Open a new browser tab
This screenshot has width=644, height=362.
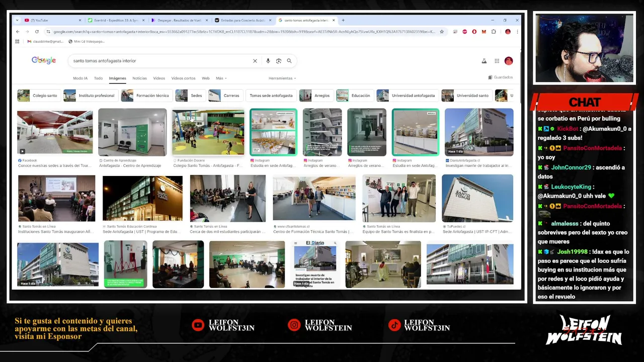[x=343, y=20]
